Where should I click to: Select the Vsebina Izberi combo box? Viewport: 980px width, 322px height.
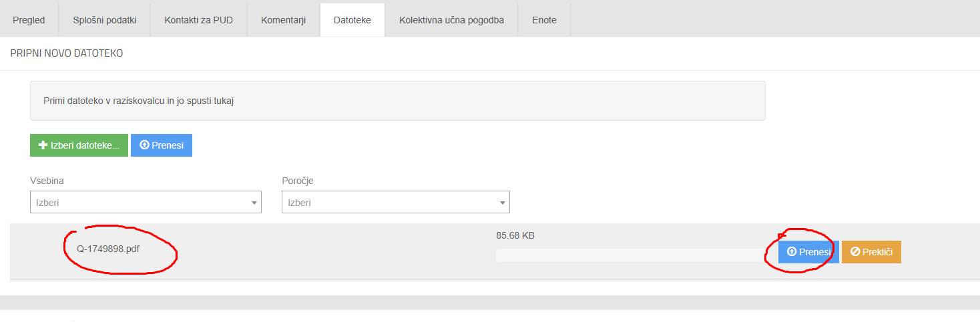click(146, 202)
